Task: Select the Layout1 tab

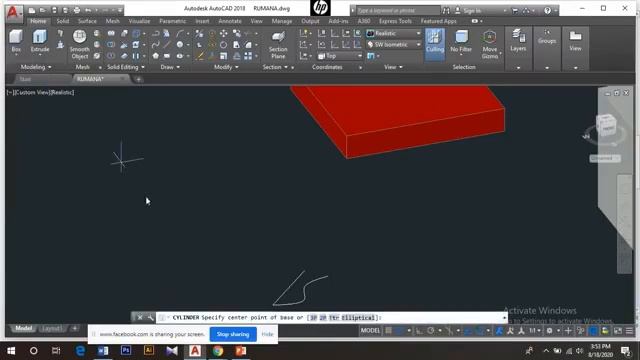Action: tap(52, 328)
